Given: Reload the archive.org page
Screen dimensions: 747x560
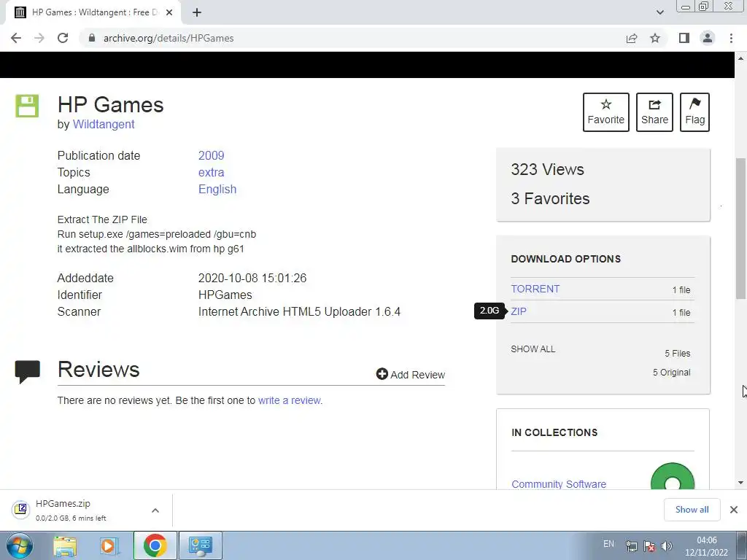Looking at the screenshot, I should [x=63, y=38].
